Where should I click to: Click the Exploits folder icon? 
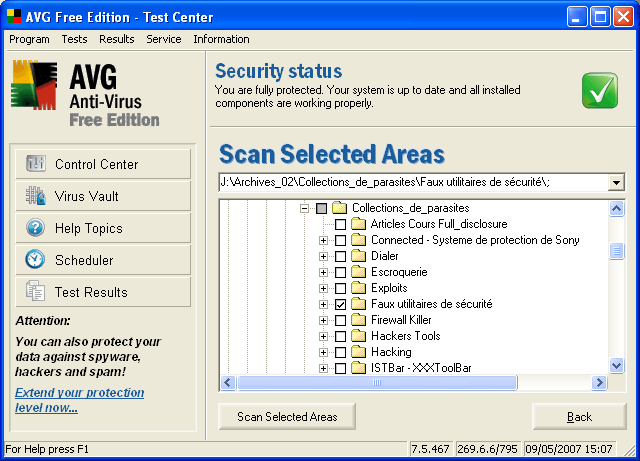(x=358, y=288)
